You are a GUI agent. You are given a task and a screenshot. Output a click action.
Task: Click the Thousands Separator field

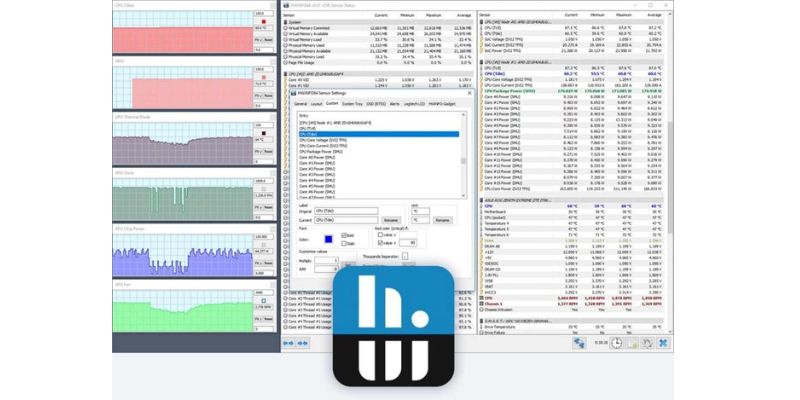[405, 256]
